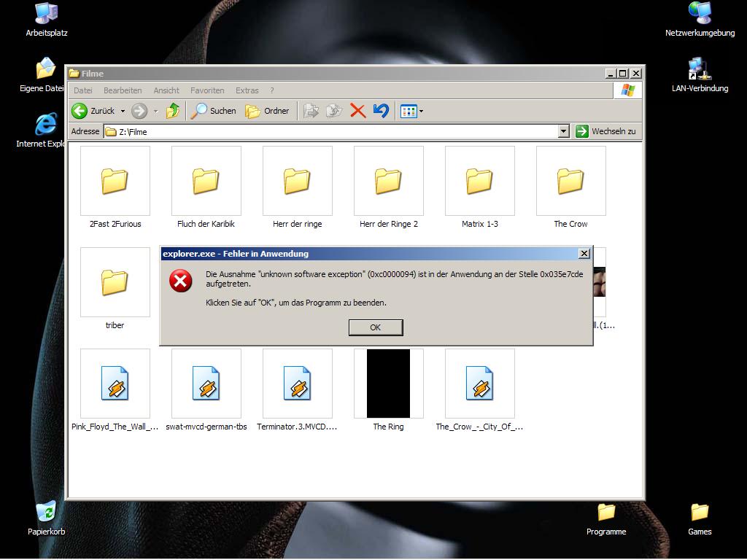The height and width of the screenshot is (560, 747).
Task: Click the Wechseln zu button
Action: pyautogui.click(x=605, y=131)
